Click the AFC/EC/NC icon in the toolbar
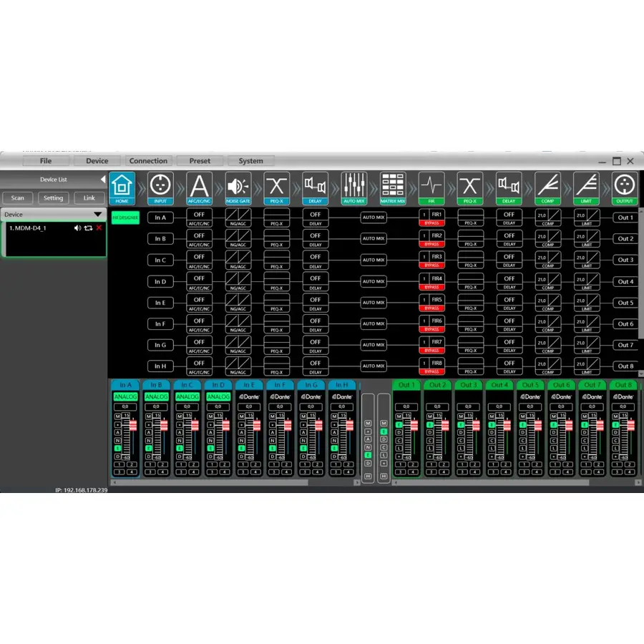 (199, 186)
